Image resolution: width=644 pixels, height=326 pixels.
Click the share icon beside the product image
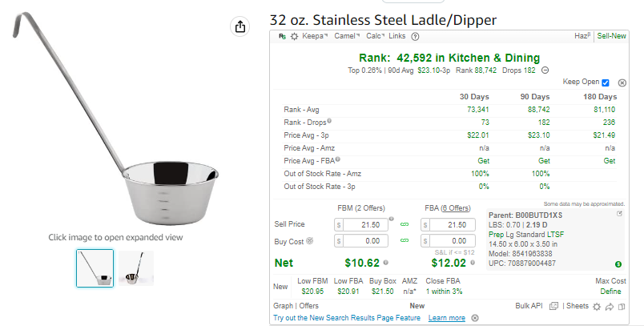(x=240, y=26)
